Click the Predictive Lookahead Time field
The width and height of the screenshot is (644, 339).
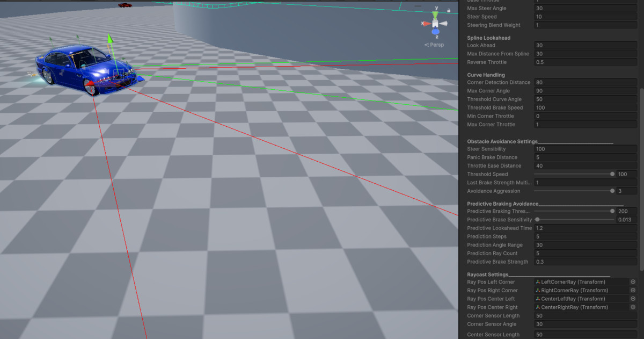pyautogui.click(x=586, y=228)
